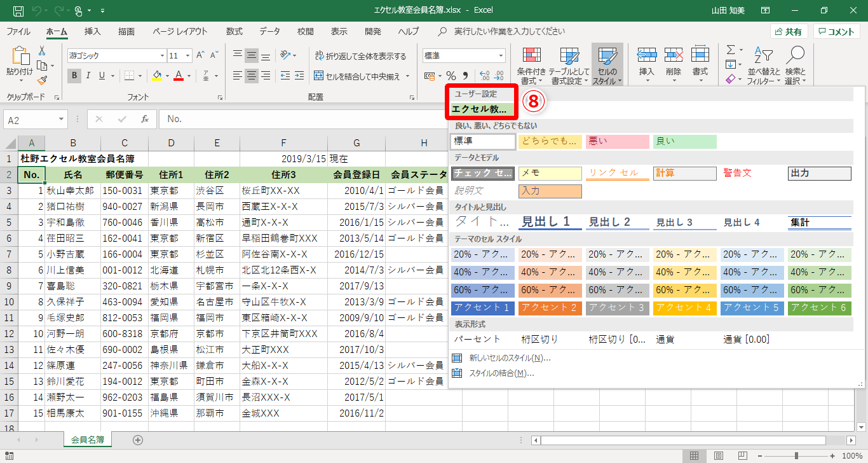Open the 並べ替えとフィルター dropdown
The image size is (868, 463).
pos(764,66)
